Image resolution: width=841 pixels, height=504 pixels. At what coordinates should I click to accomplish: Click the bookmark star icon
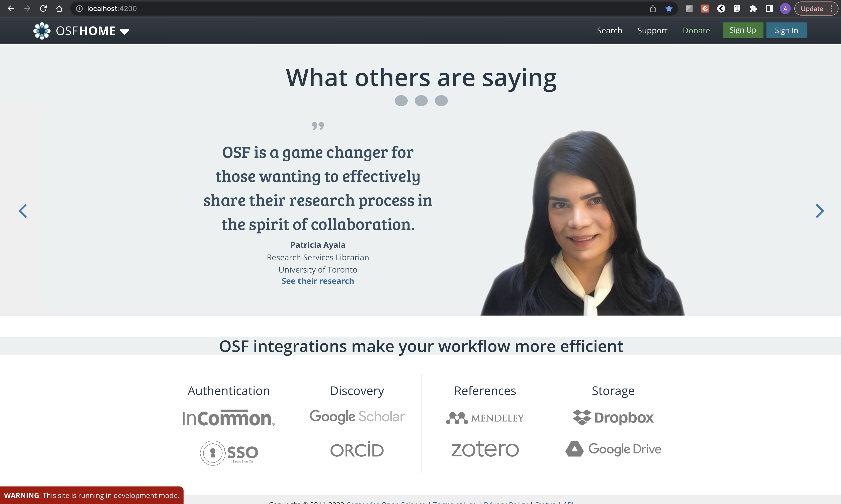tap(669, 9)
